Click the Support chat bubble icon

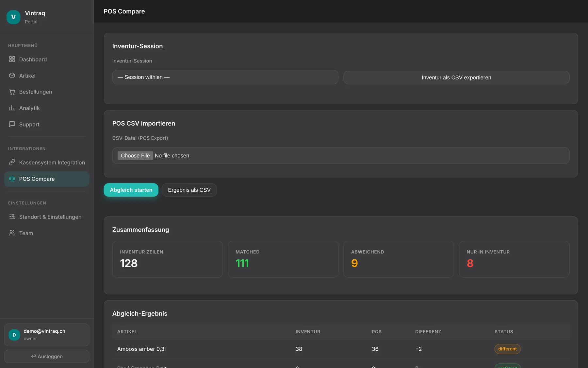tap(12, 124)
